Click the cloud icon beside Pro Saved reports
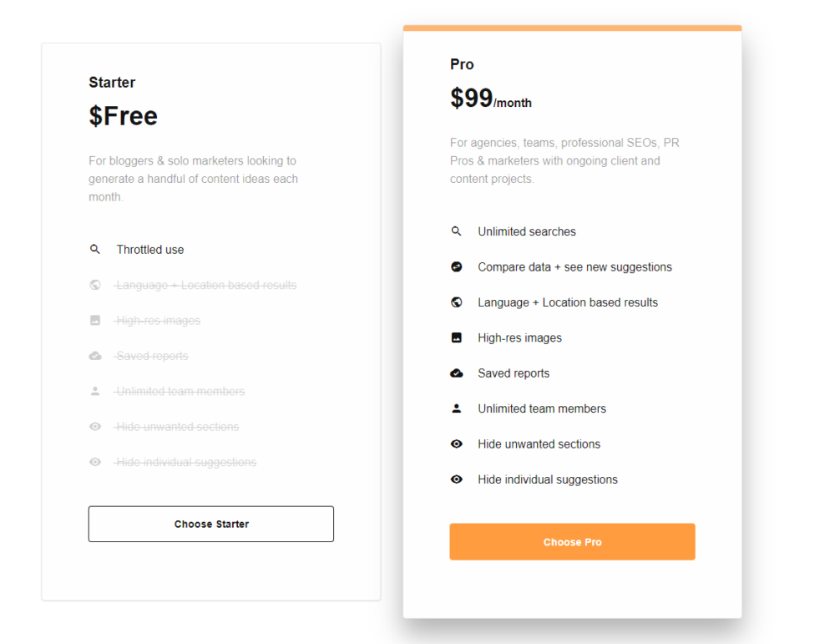 point(456,373)
